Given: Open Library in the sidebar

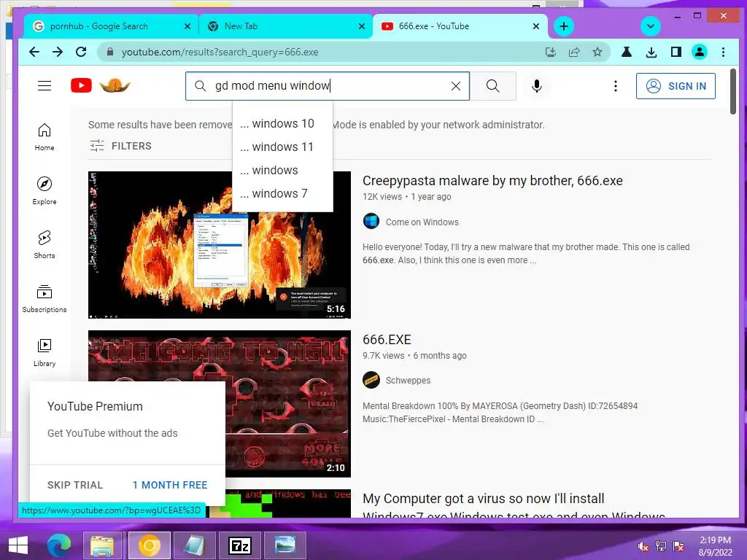Looking at the screenshot, I should pyautogui.click(x=44, y=352).
